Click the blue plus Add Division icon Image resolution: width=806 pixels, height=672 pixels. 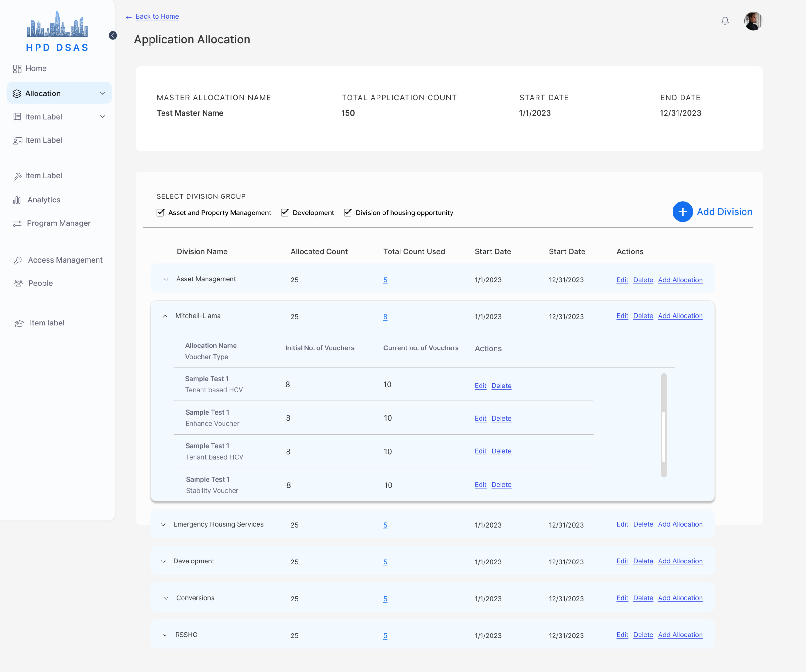point(682,212)
